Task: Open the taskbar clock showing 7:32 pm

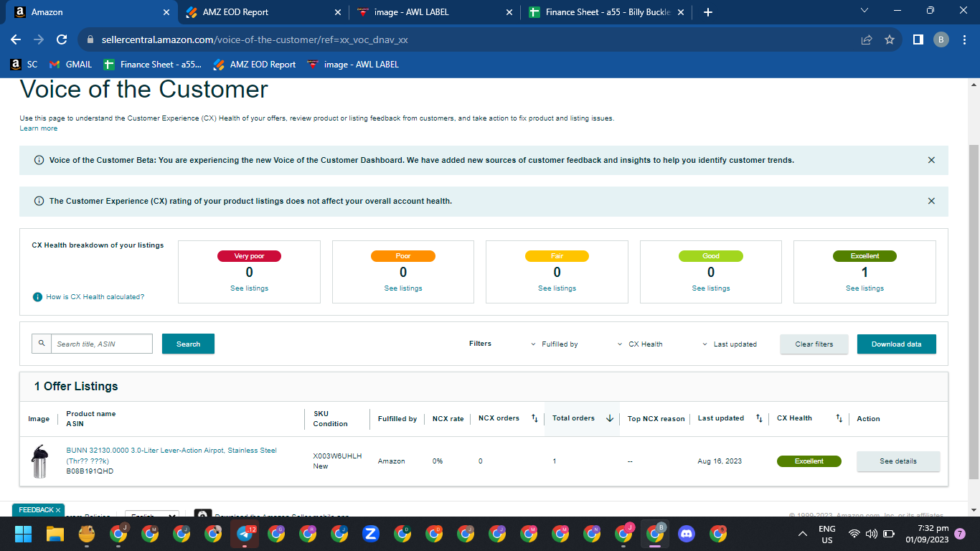Action: coord(927,534)
